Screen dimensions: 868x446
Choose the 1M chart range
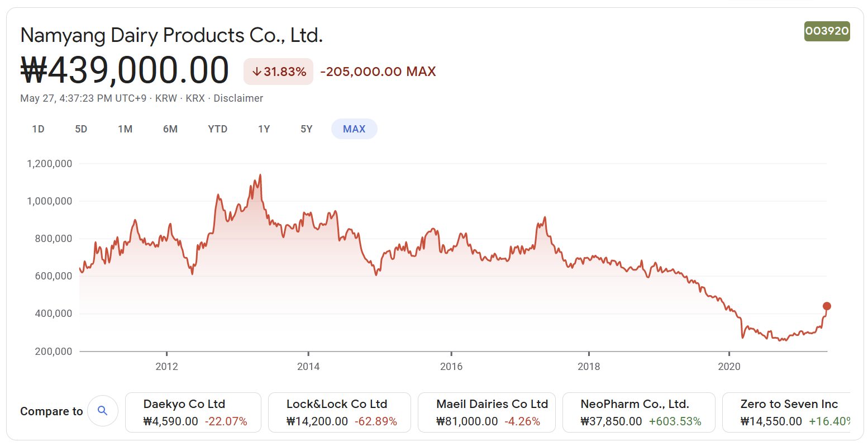pyautogui.click(x=125, y=129)
